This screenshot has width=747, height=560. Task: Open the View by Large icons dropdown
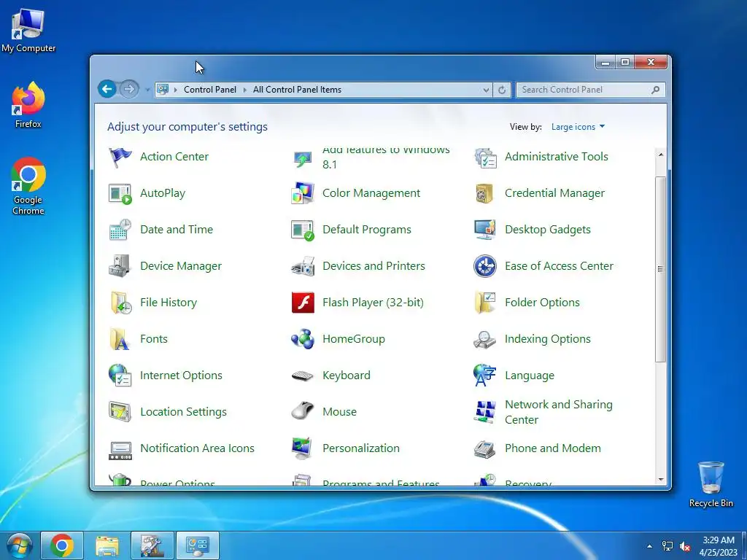[x=578, y=127]
